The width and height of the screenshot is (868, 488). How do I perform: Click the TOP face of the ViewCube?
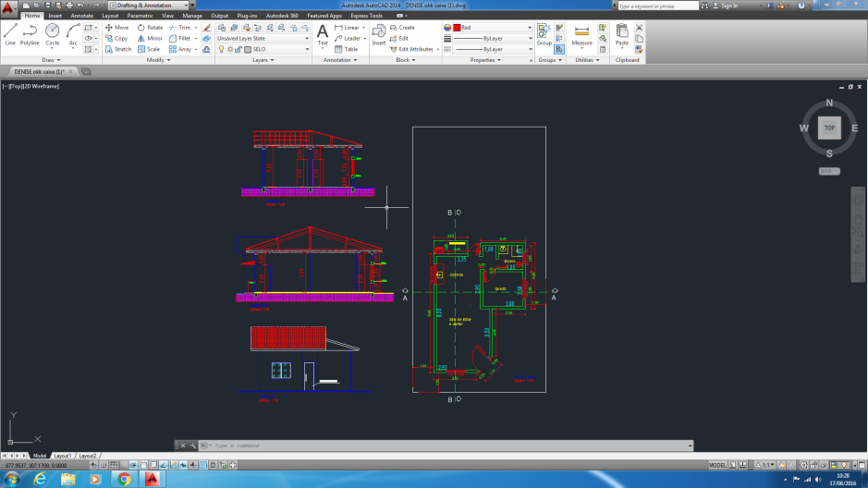(x=829, y=128)
